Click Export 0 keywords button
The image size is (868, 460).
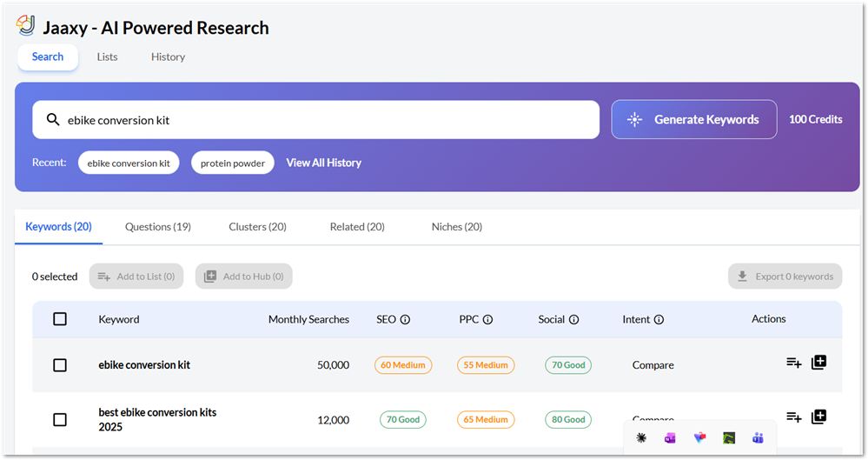785,276
